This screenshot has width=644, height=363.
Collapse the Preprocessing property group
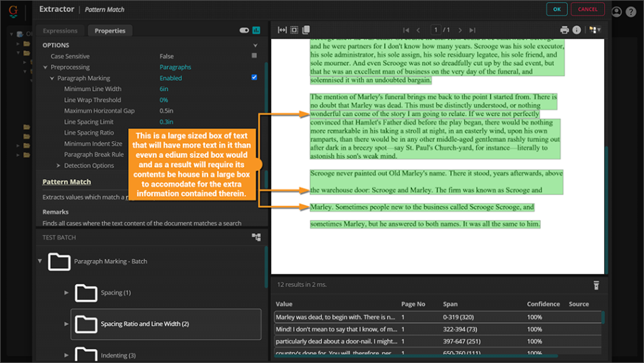(x=45, y=67)
